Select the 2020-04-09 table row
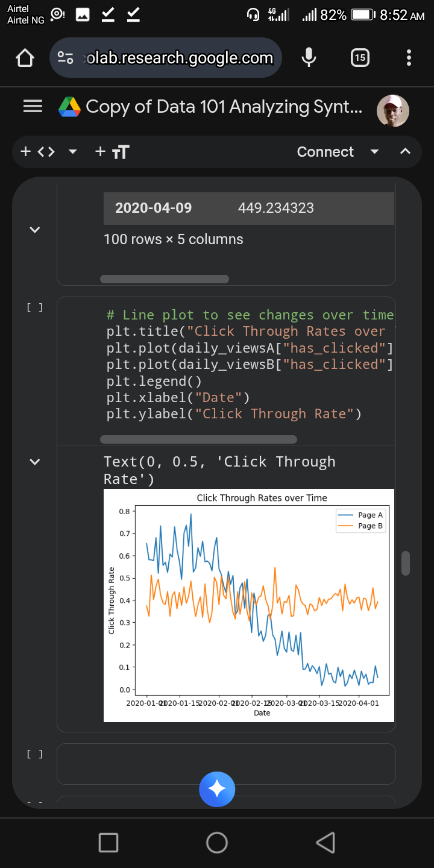The image size is (434, 868). [249, 208]
